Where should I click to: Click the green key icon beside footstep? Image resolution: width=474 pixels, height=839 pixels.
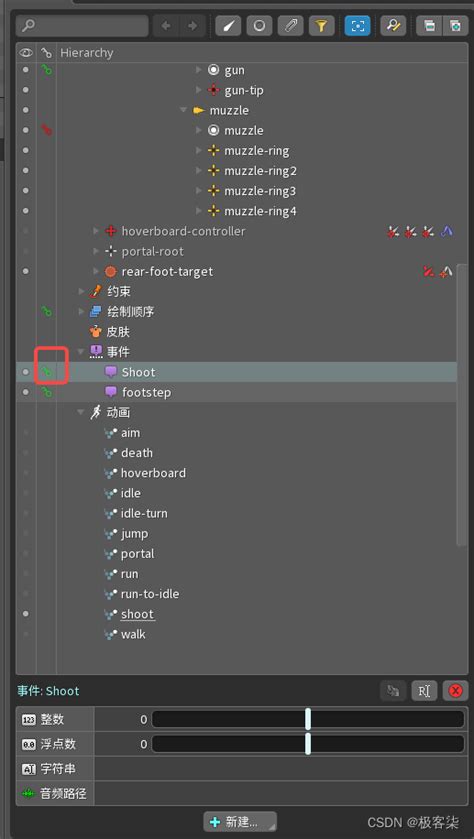(x=47, y=392)
